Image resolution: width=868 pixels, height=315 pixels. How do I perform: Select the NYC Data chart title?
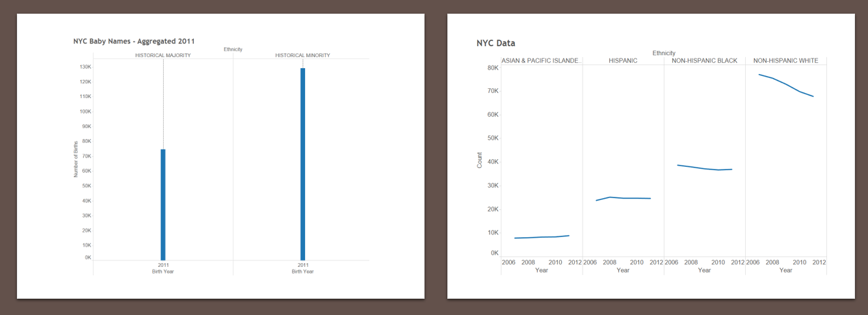[x=495, y=43]
